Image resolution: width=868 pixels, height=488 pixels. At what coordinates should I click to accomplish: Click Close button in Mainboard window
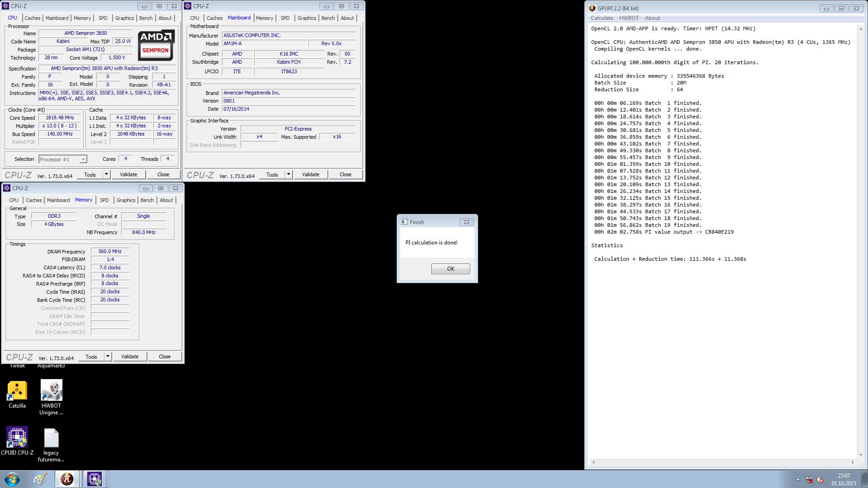[345, 174]
